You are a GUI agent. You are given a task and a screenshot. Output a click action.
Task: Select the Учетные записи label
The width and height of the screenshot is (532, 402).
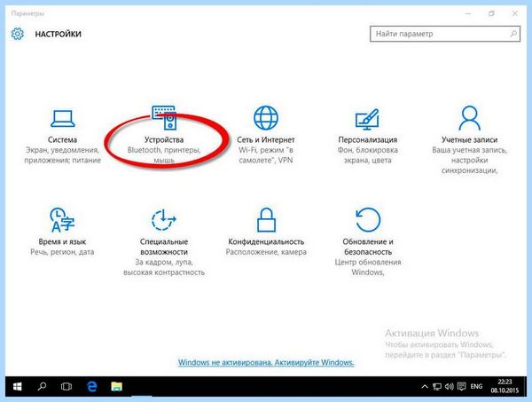470,139
